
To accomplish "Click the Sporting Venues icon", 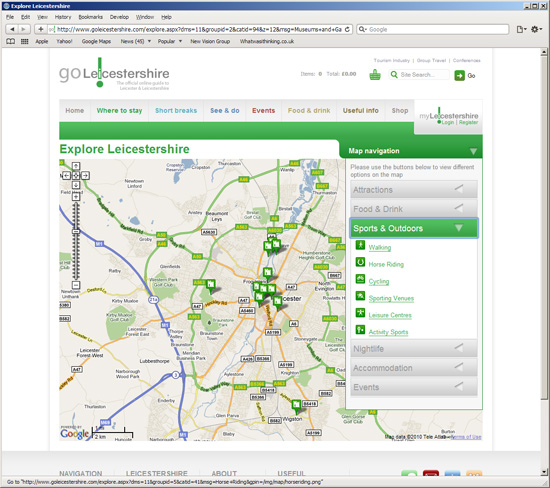I will click(x=360, y=296).
